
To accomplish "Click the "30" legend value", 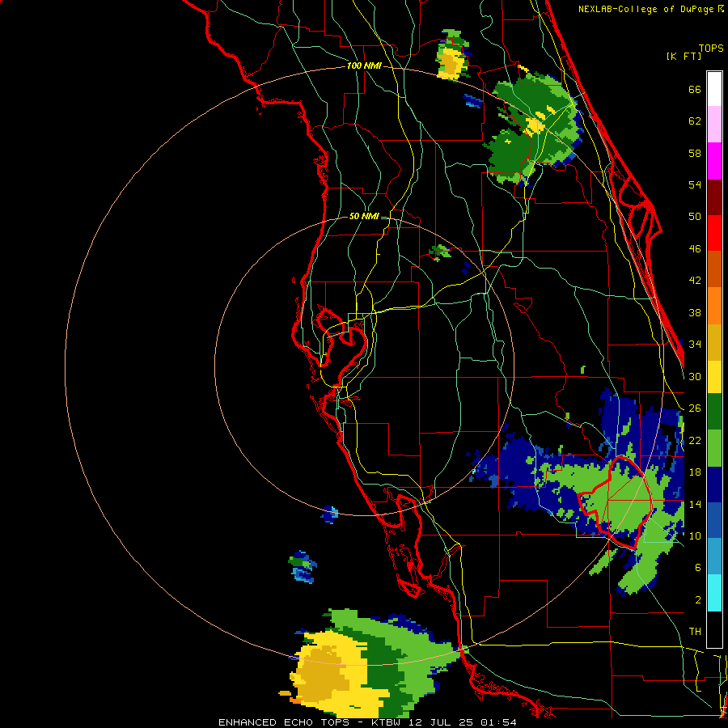I will coord(695,376).
